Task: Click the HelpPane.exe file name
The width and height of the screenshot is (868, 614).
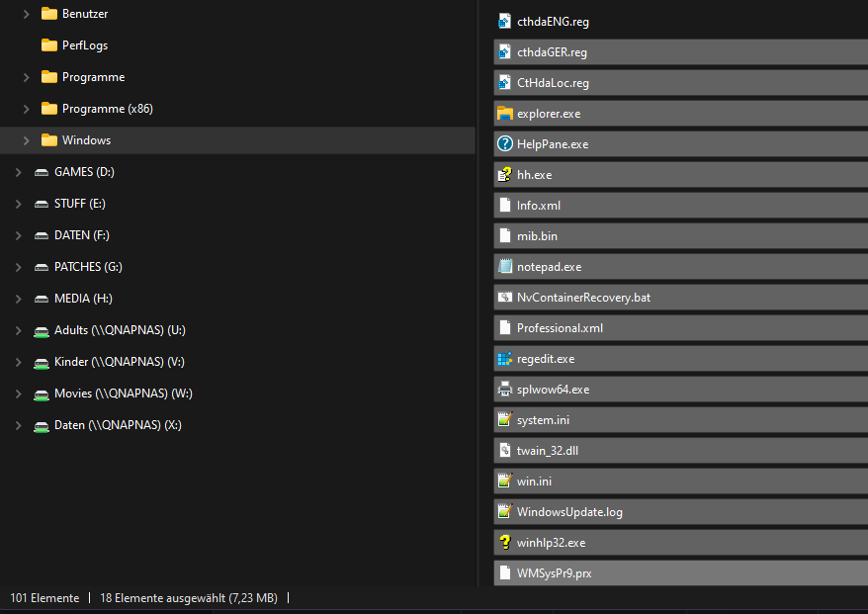Action: 553,144
